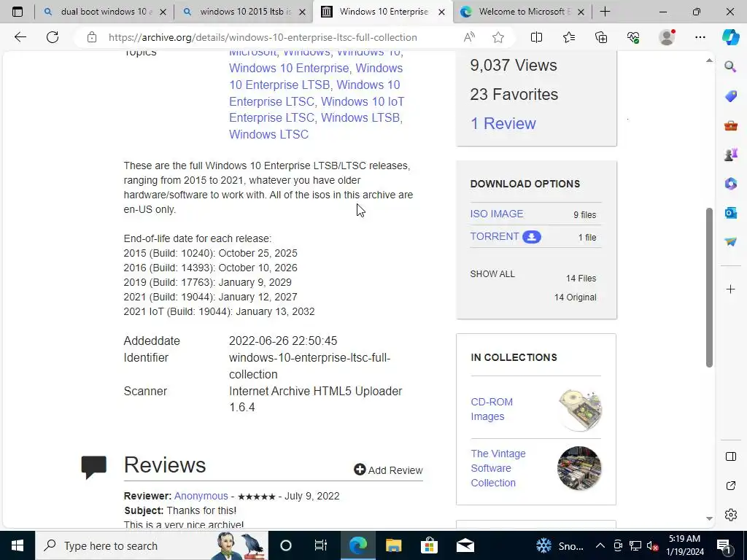Open the user profile menu
Screen dimensions: 747x560
[667, 37]
